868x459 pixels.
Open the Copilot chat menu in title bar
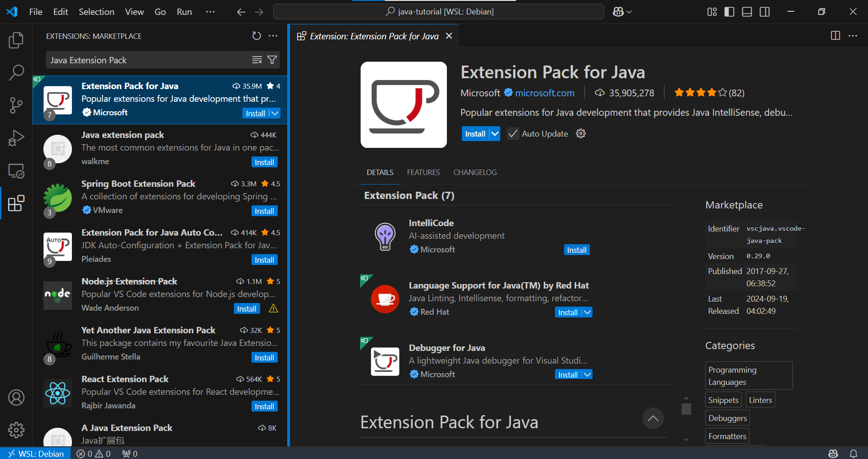pyautogui.click(x=622, y=12)
